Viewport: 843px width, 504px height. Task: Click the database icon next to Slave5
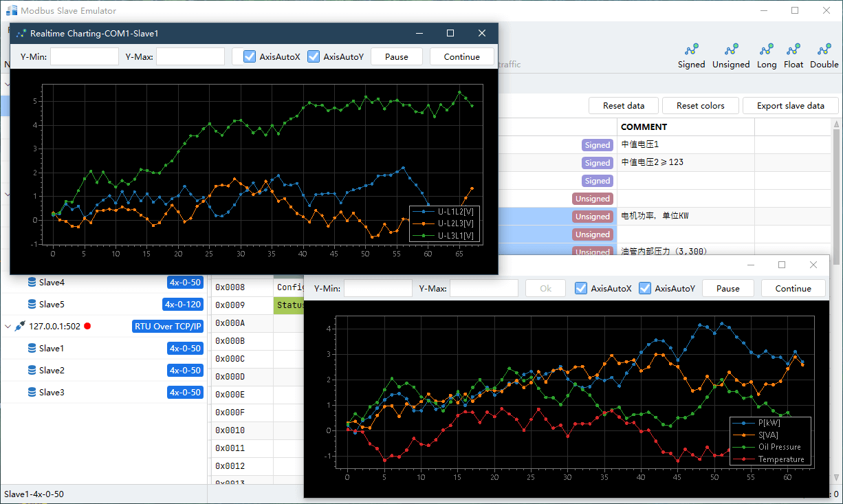[x=32, y=305]
